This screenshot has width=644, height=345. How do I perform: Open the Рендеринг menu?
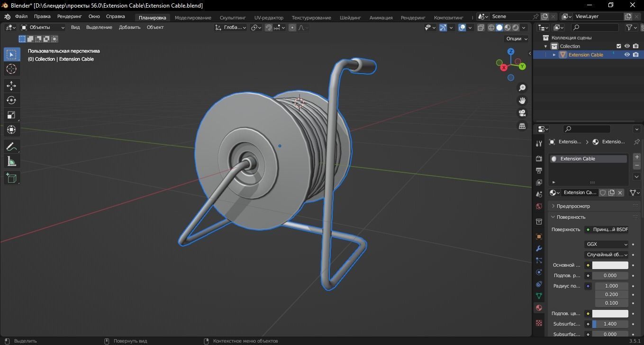pos(69,16)
